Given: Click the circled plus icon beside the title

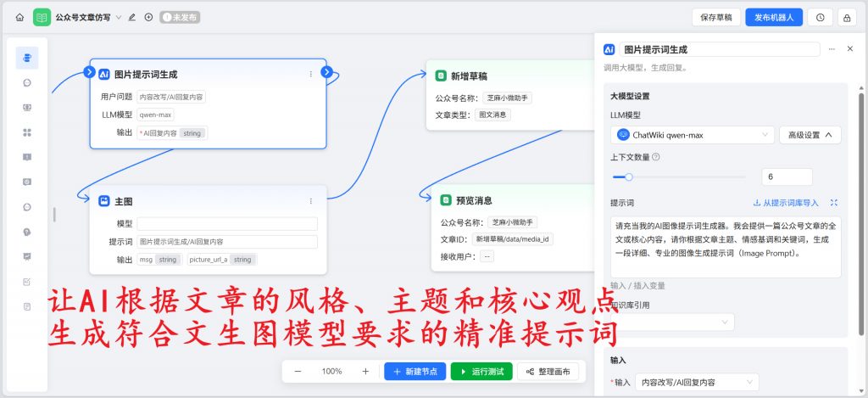Looking at the screenshot, I should point(148,17).
